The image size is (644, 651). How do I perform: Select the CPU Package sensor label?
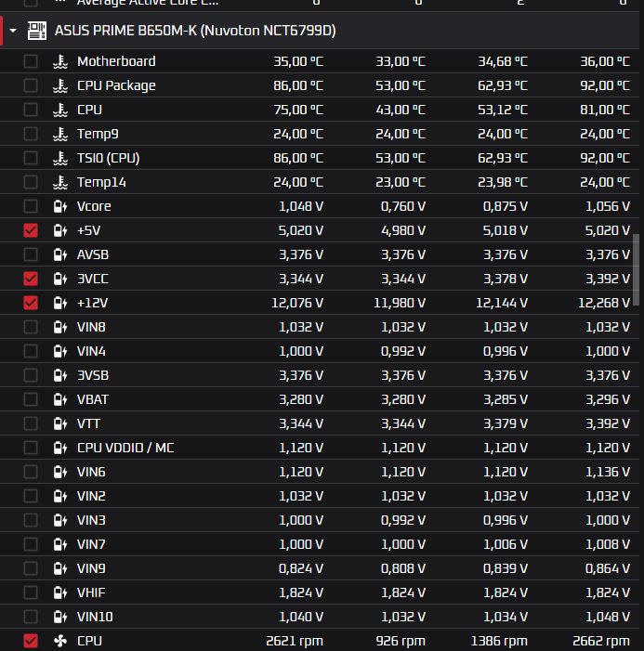116,85
